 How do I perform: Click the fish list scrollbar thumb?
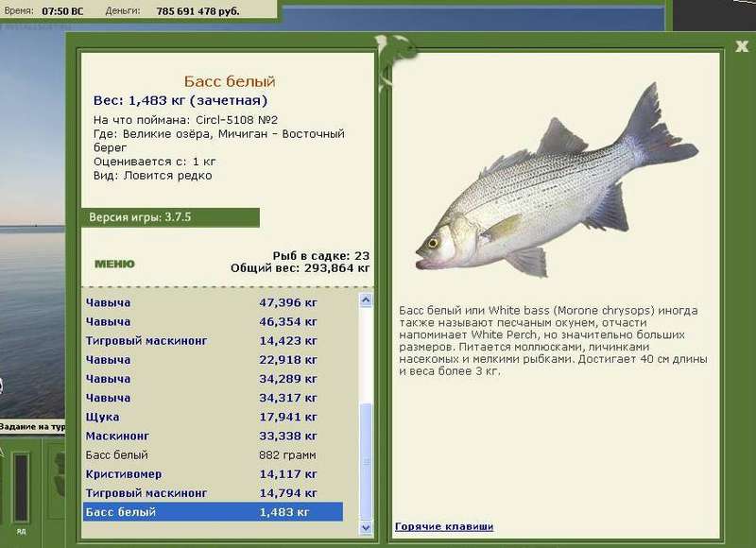point(366,462)
